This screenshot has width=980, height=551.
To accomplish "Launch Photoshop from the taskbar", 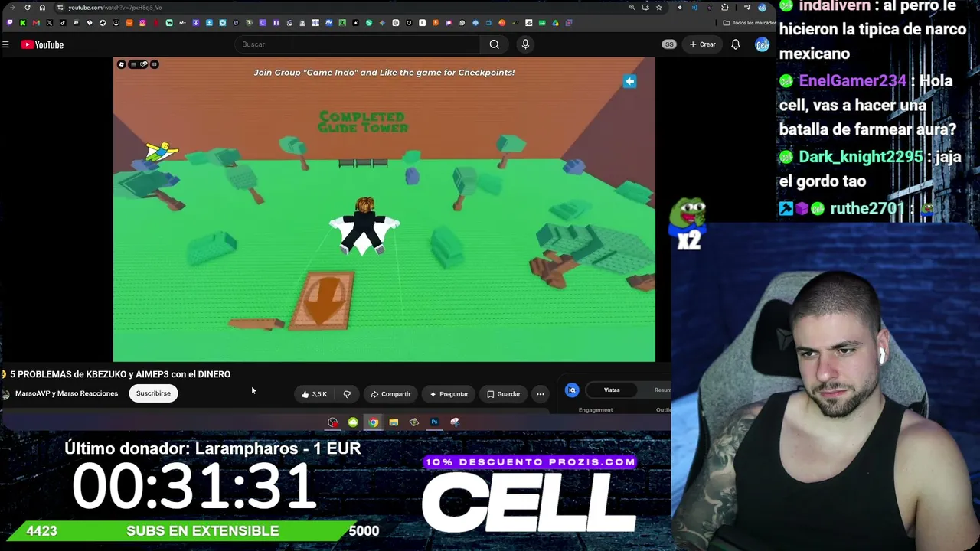I will (434, 422).
